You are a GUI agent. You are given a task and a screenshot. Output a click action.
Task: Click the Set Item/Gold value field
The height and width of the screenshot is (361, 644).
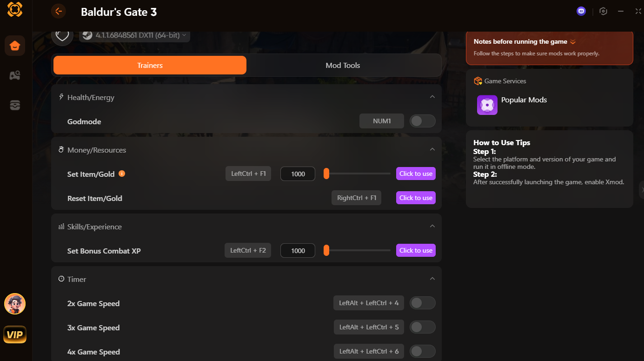[298, 174]
